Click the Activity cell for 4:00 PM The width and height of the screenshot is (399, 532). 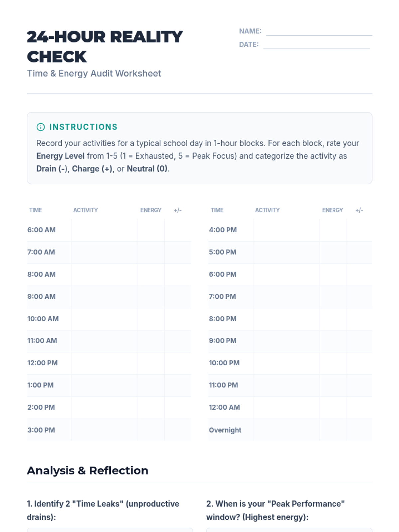(x=286, y=230)
